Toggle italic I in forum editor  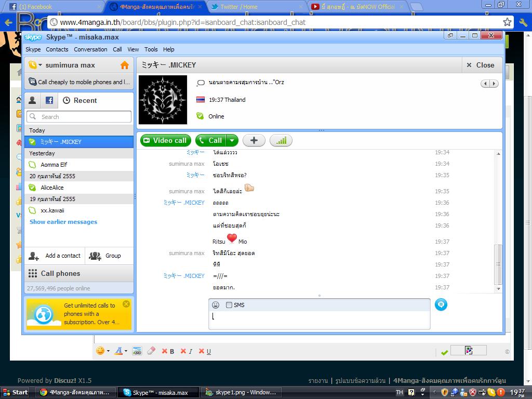187,352
